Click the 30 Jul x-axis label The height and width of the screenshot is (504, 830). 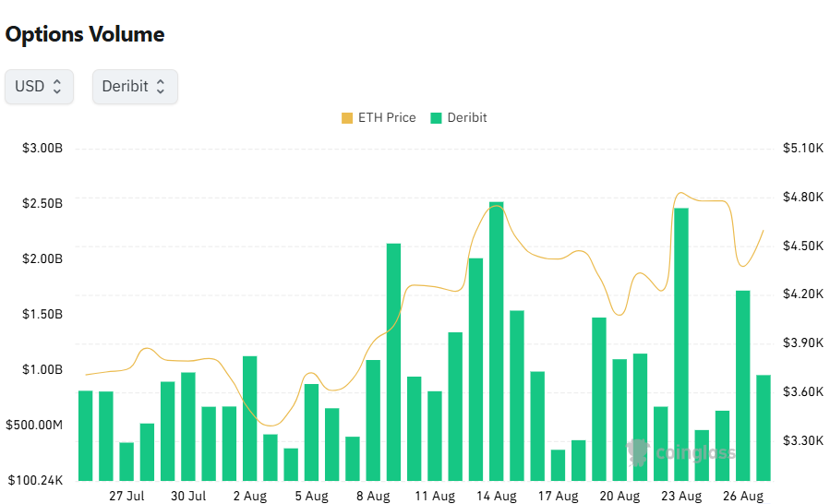(x=188, y=496)
